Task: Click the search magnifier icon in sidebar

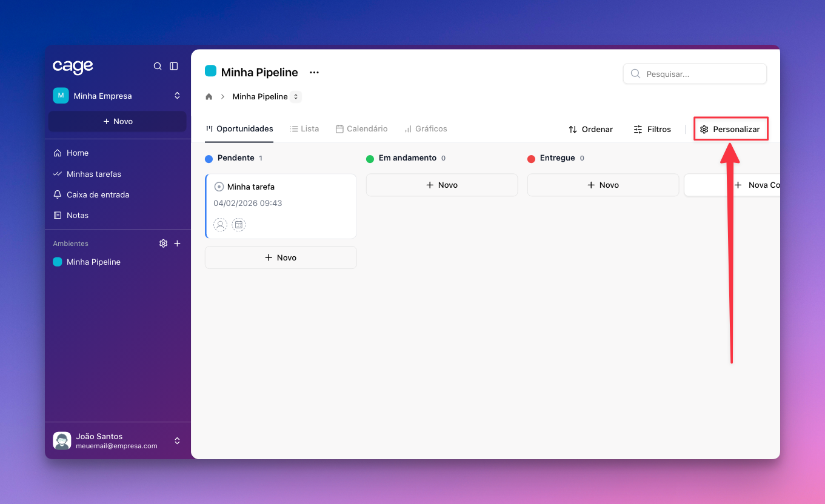Action: point(158,67)
